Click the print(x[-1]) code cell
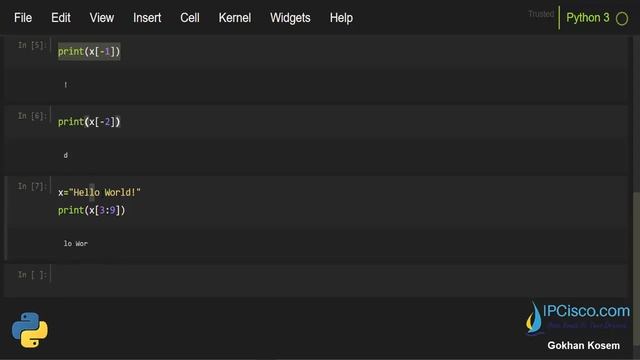 89,51
